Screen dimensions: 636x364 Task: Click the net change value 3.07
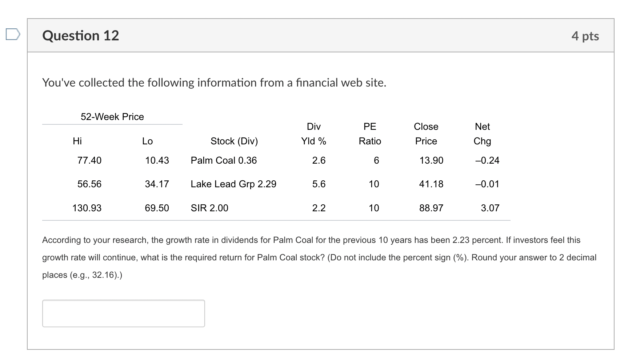(x=490, y=208)
